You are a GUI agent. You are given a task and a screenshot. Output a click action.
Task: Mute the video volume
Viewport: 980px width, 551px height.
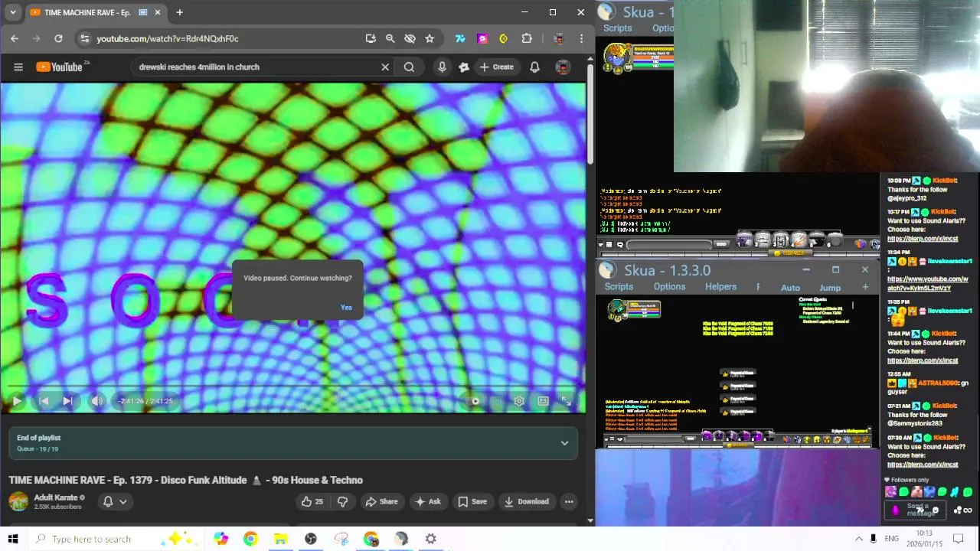96,401
